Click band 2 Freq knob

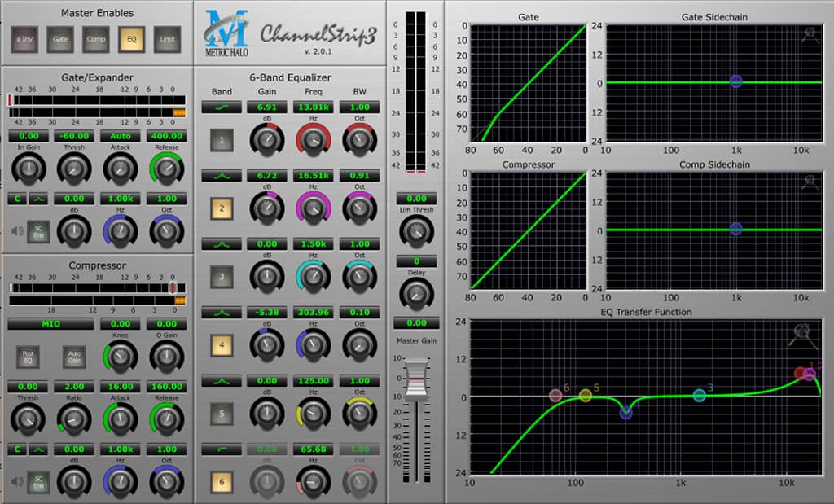(314, 208)
